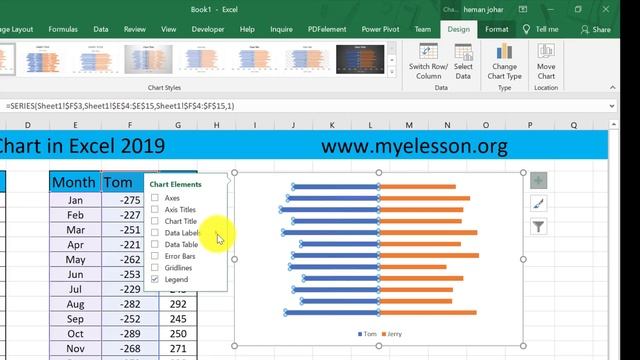
Task: Select the May cell
Action: [x=76, y=260]
